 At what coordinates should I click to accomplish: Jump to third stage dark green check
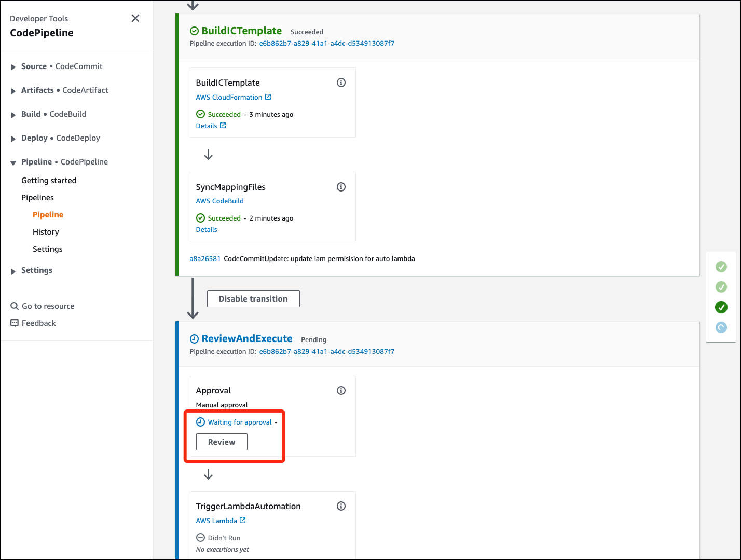click(x=721, y=307)
